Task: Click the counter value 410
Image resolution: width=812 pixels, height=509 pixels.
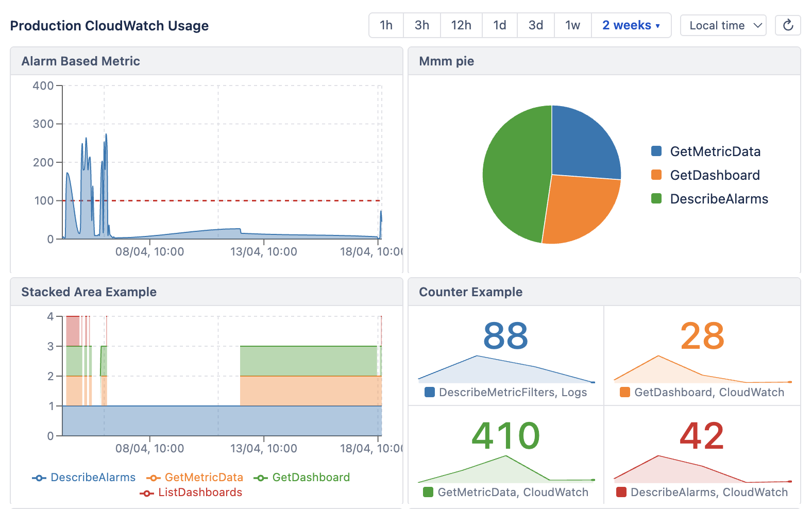Action: coord(505,436)
